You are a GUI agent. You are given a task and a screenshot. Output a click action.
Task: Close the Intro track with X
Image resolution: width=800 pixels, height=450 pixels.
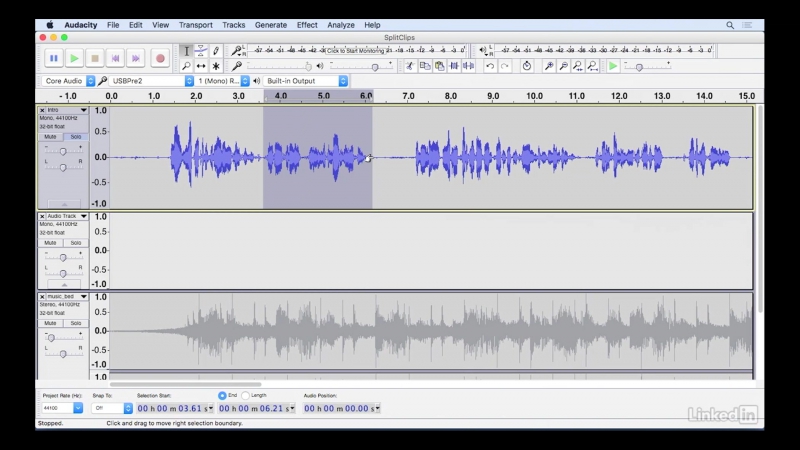point(42,110)
